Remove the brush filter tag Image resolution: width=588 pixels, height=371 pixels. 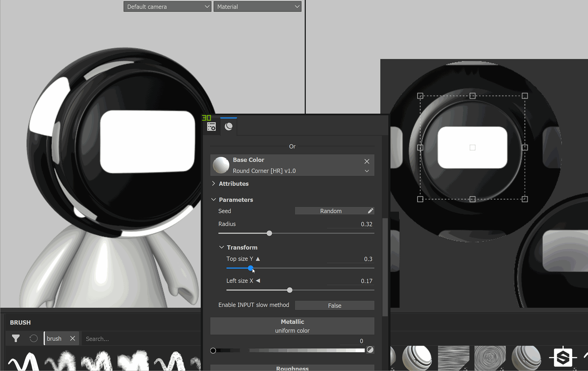coord(72,339)
